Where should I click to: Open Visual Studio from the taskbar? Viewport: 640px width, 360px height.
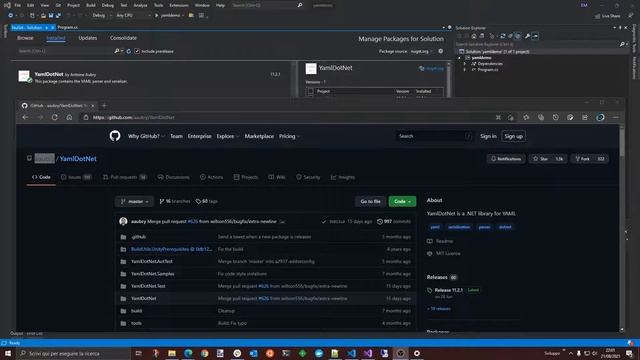coord(368,353)
